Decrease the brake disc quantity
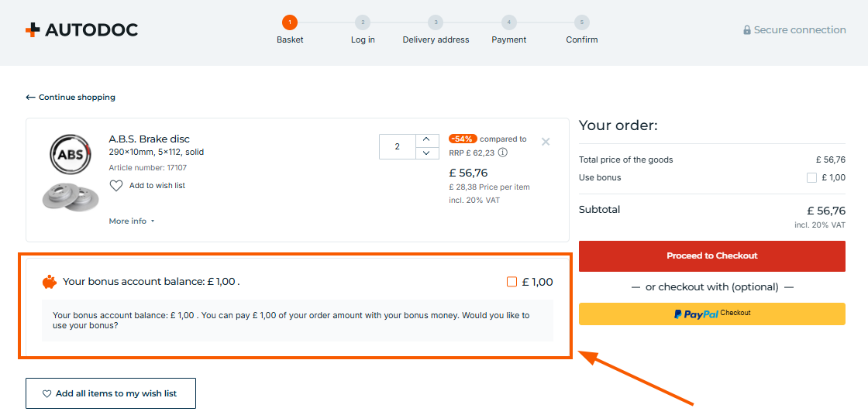The image size is (868, 415). pos(428,153)
